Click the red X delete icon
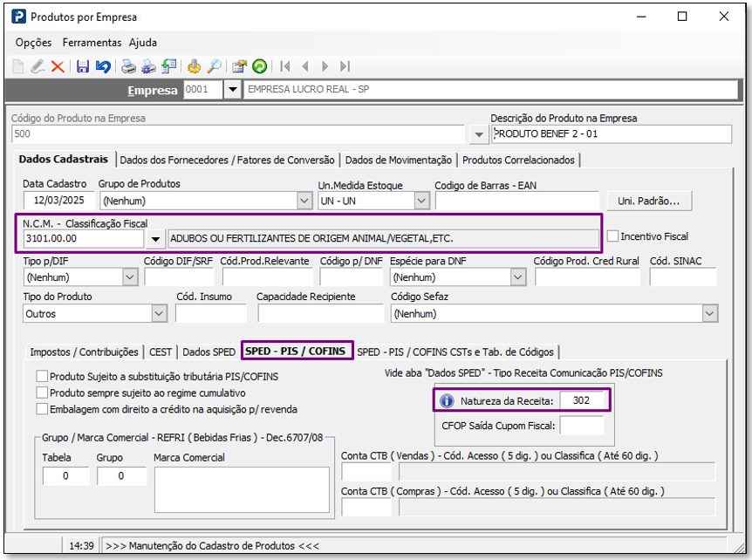The width and height of the screenshot is (752, 560). point(58,66)
